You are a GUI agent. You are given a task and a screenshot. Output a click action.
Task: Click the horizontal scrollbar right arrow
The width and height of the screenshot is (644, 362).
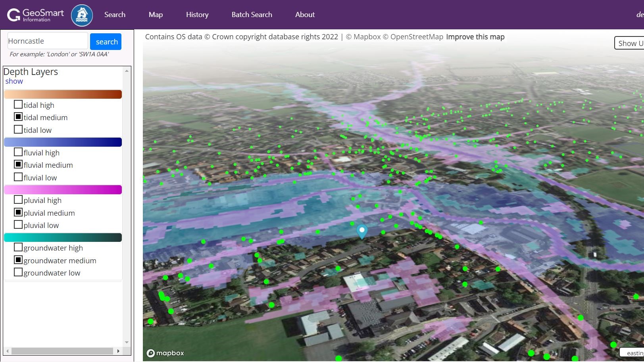click(118, 351)
